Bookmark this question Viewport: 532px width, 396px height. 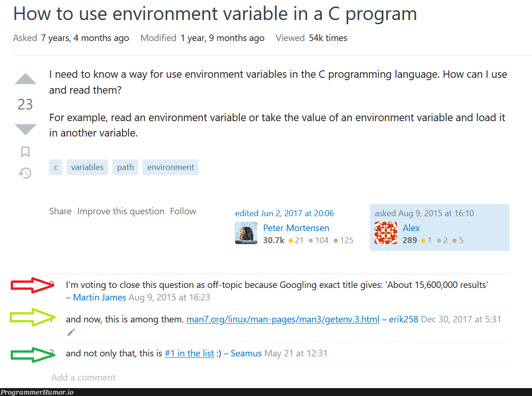coord(25,152)
